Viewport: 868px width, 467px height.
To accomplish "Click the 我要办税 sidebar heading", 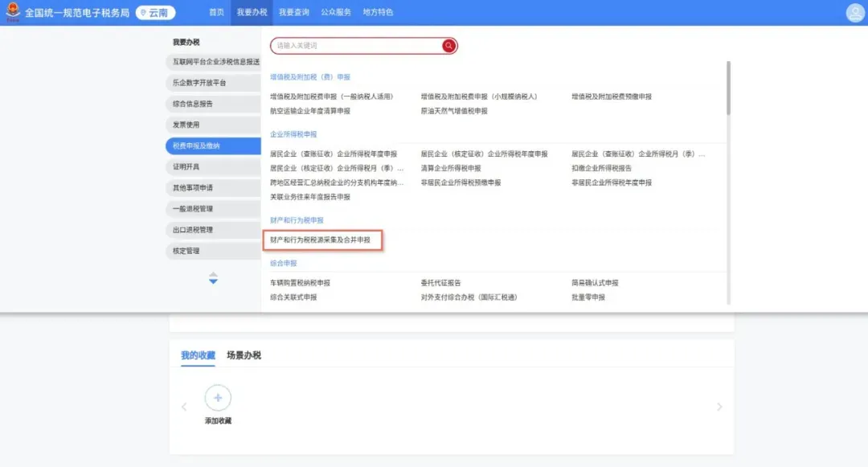I will [x=186, y=42].
